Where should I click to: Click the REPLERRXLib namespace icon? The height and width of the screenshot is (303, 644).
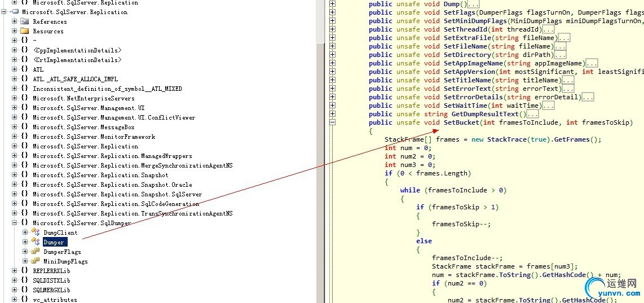[25, 270]
